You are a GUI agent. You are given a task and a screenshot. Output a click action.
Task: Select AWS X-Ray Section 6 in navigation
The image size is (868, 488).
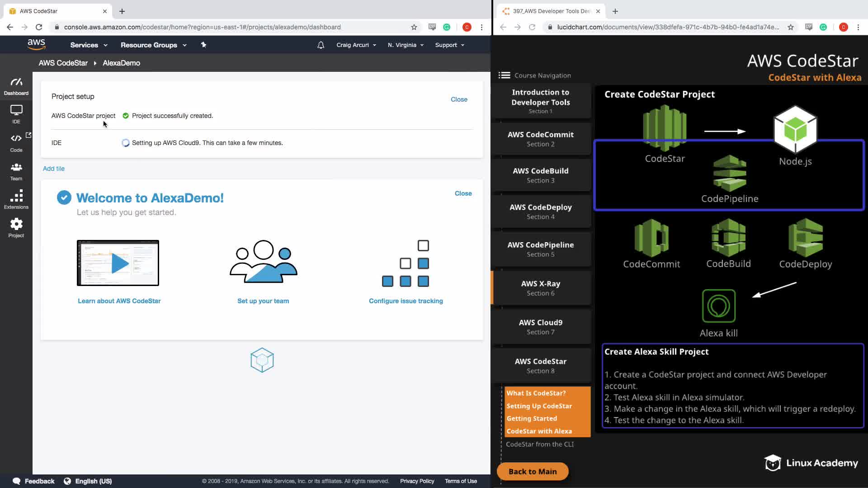(541, 288)
